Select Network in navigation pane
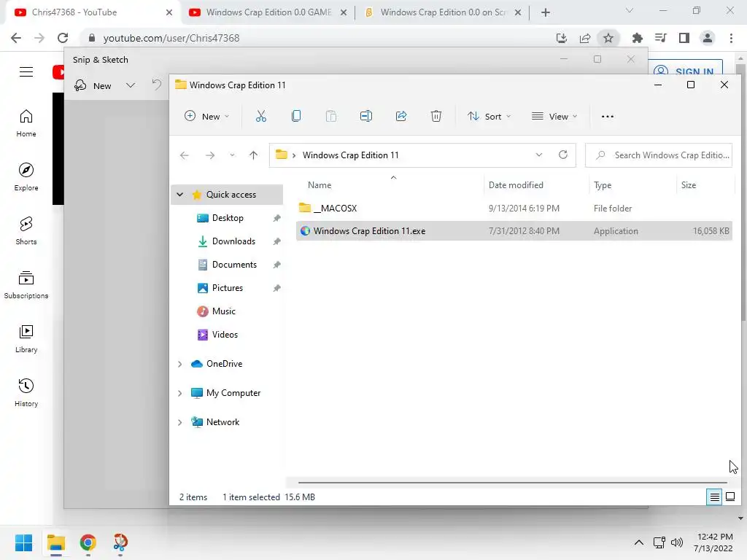This screenshot has height=560, width=747. tap(222, 422)
